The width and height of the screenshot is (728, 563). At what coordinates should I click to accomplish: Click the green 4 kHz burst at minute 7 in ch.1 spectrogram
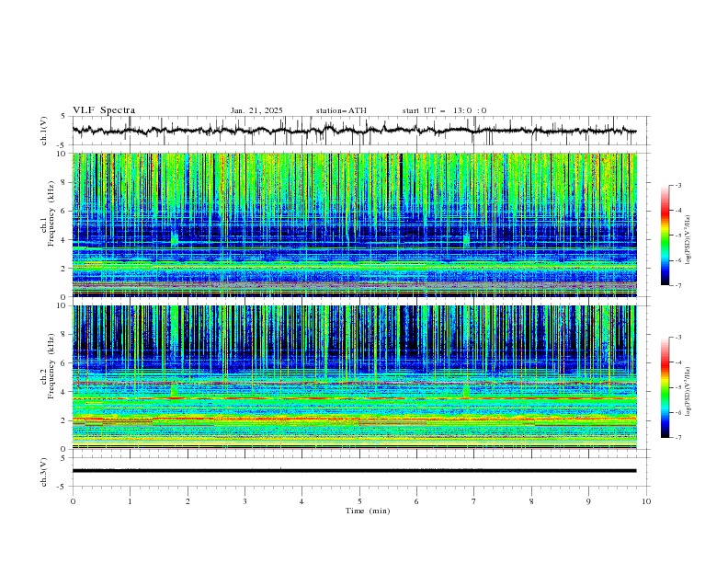[466, 240]
